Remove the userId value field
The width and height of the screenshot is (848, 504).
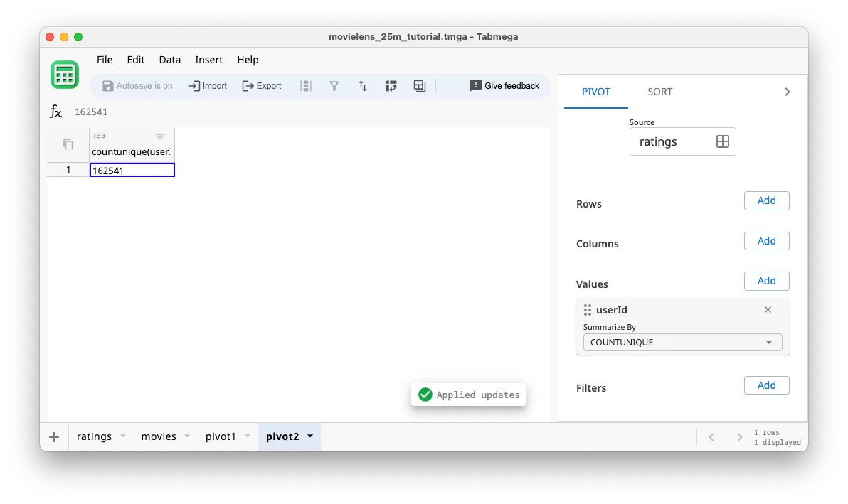pyautogui.click(x=768, y=309)
